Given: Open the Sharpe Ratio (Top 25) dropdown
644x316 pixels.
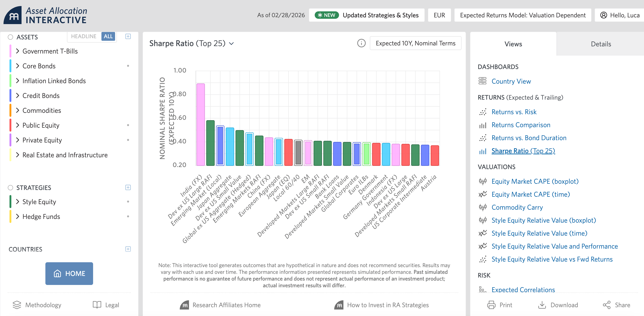Looking at the screenshot, I should tap(232, 44).
